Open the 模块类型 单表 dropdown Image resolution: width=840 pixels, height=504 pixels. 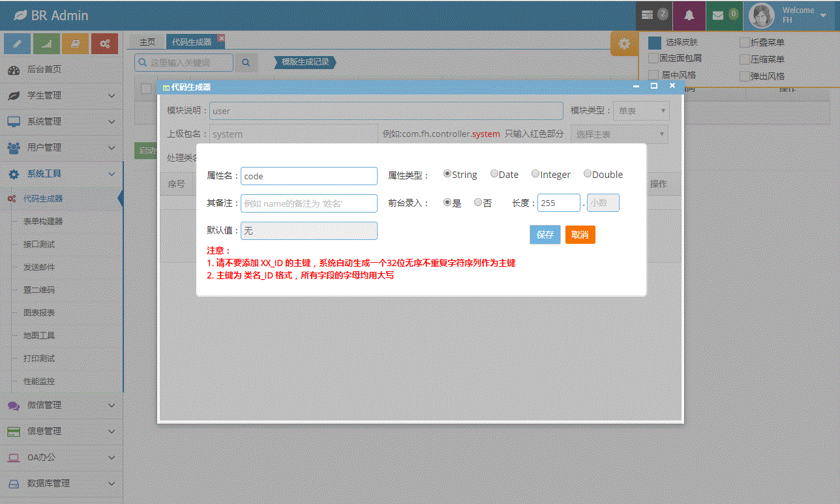[641, 111]
